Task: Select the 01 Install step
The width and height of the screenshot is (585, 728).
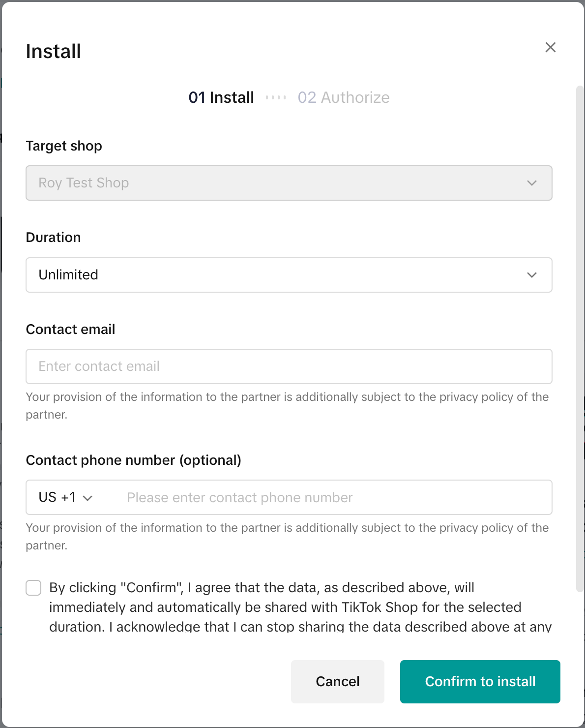Action: pyautogui.click(x=221, y=97)
